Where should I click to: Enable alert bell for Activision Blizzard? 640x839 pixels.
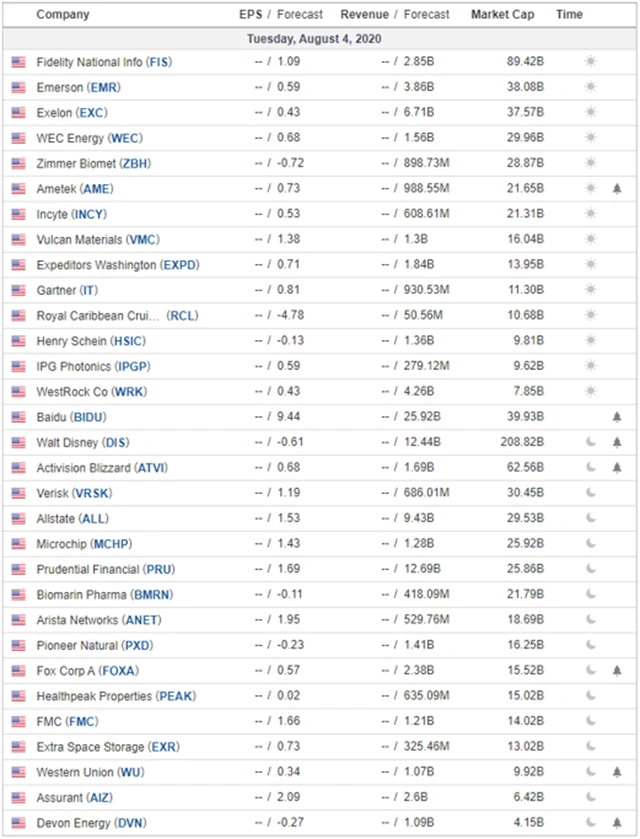tap(617, 468)
